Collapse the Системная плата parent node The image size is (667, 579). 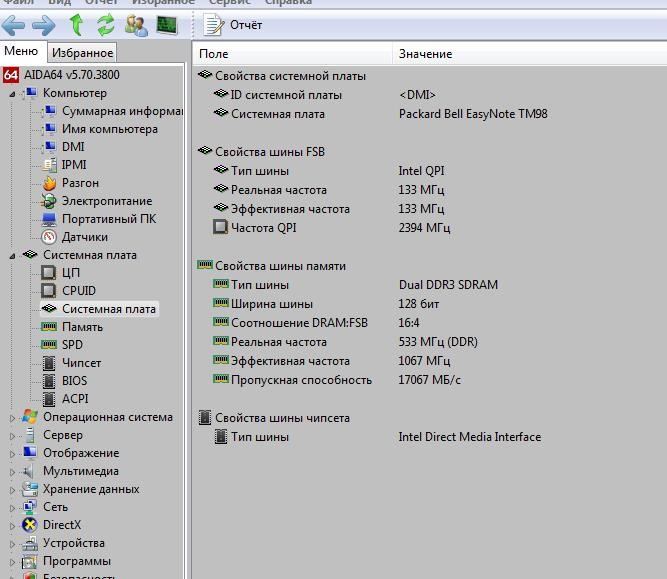click(13, 255)
